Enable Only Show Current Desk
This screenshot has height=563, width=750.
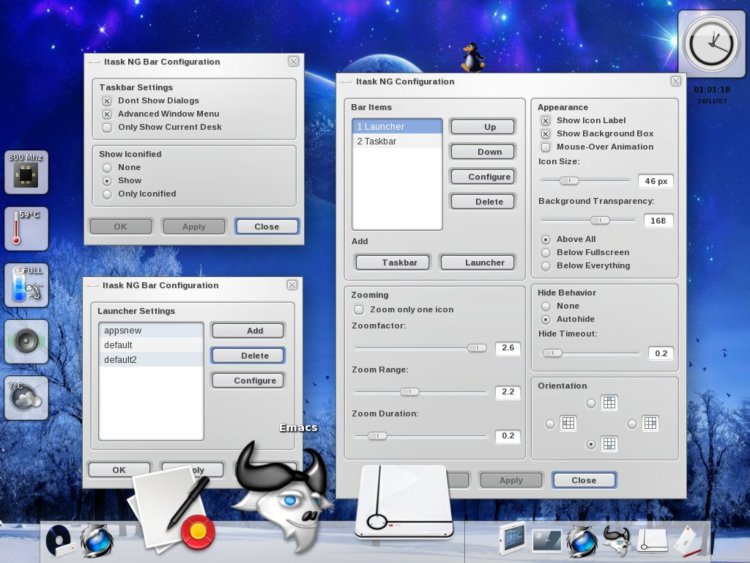107,127
